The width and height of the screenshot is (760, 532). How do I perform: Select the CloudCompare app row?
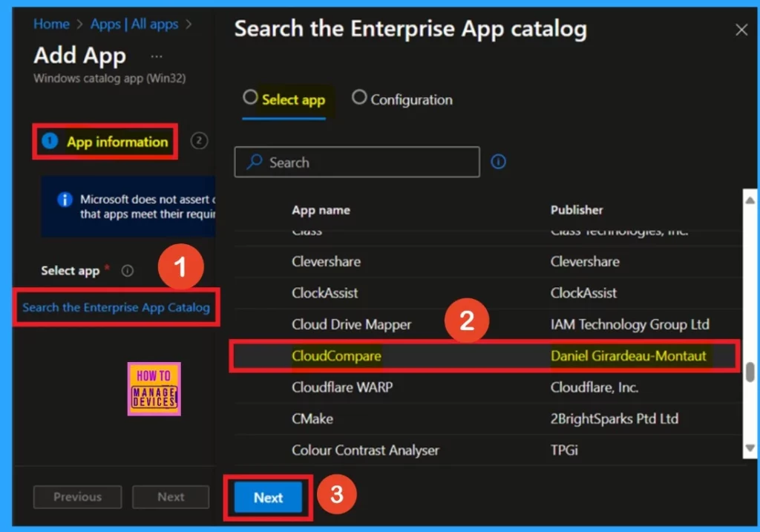[x=488, y=355]
